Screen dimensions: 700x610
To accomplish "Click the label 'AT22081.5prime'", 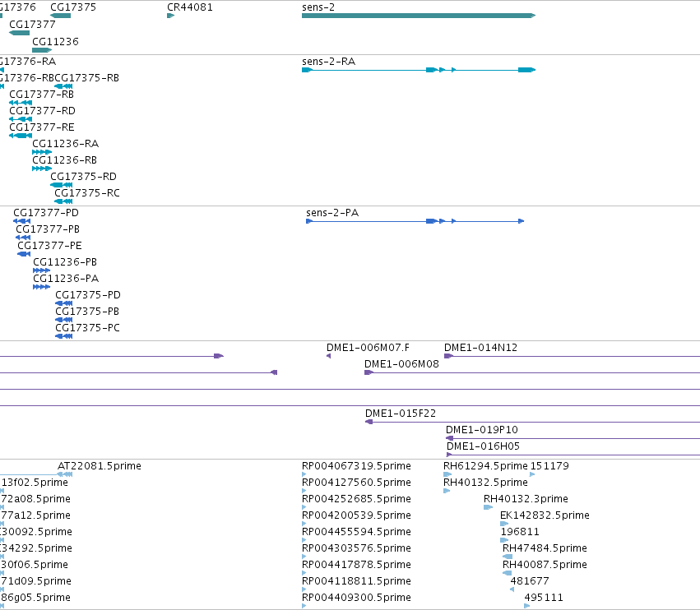I will (99, 466).
